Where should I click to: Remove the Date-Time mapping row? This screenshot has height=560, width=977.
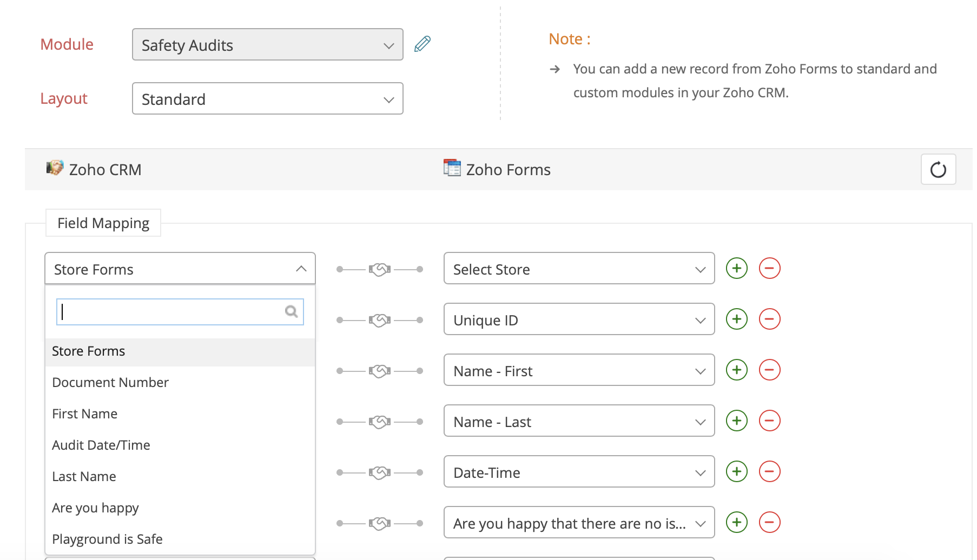click(769, 471)
